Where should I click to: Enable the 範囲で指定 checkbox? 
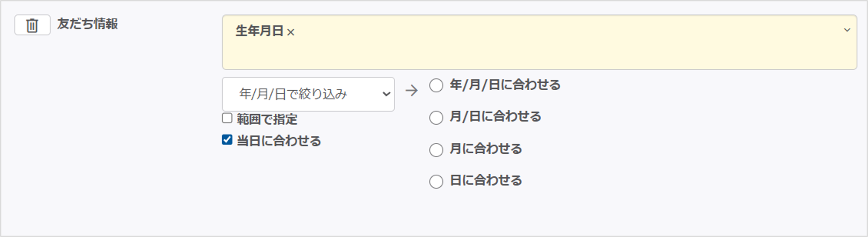tap(227, 118)
